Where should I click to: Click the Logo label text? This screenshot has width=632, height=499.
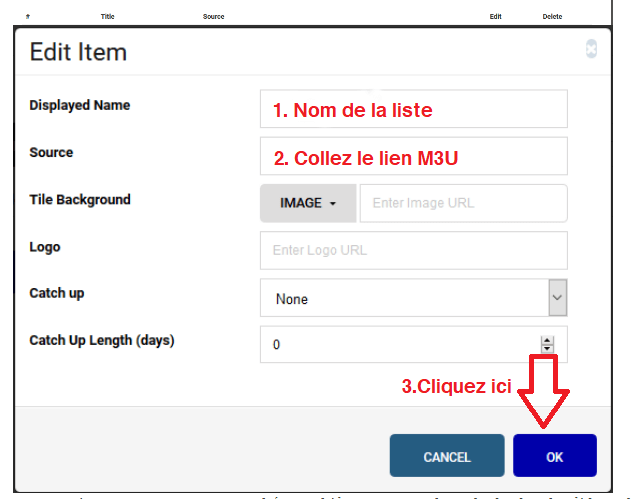tap(45, 247)
